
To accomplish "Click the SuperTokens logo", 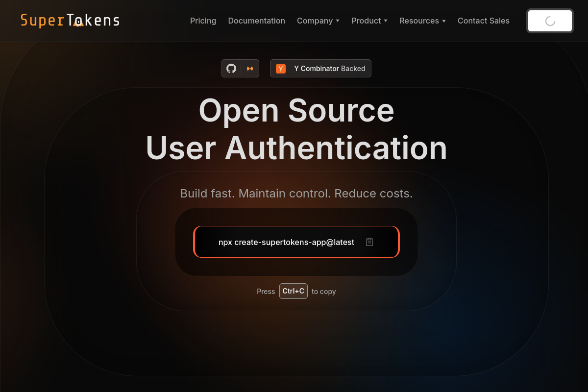I will (x=70, y=21).
